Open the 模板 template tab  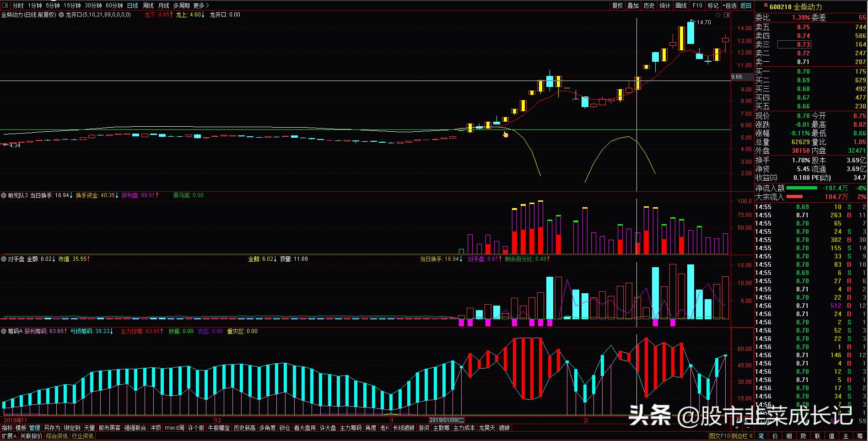[x=21, y=428]
